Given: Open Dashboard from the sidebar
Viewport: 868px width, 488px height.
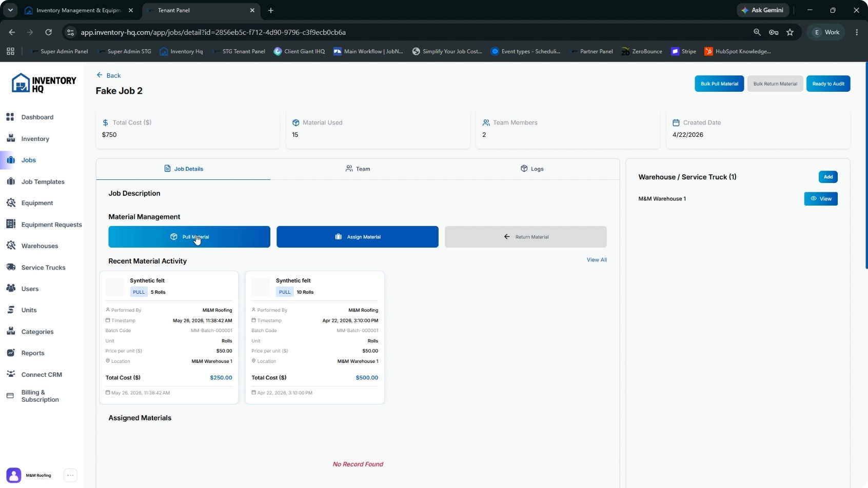Looking at the screenshot, I should click(x=37, y=117).
